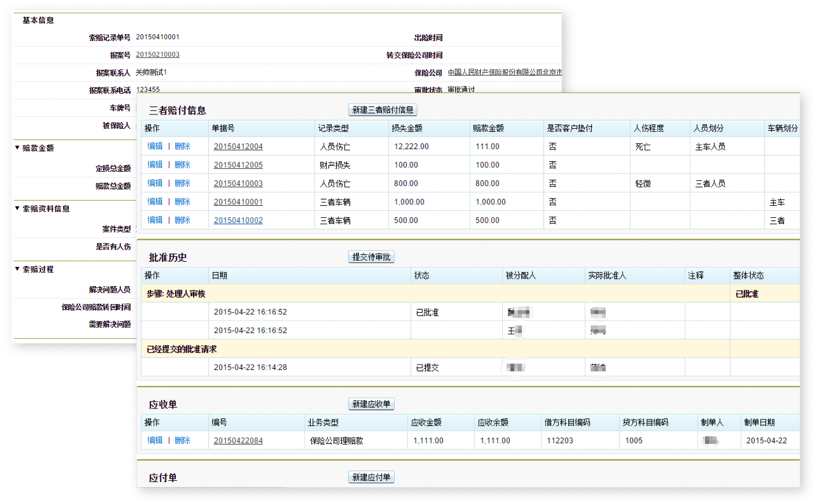Edit the record 20150410002 row
The image size is (816, 504).
point(155,220)
